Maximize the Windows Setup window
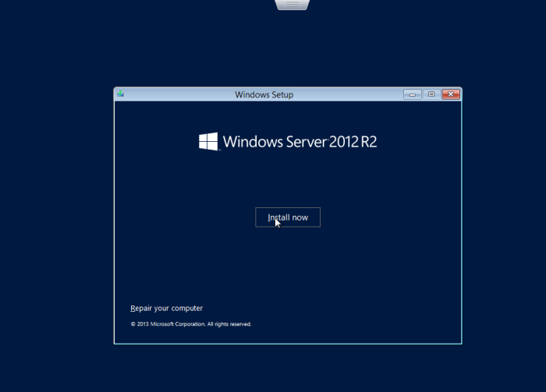Screen dimensions: 546x392 click(431, 94)
